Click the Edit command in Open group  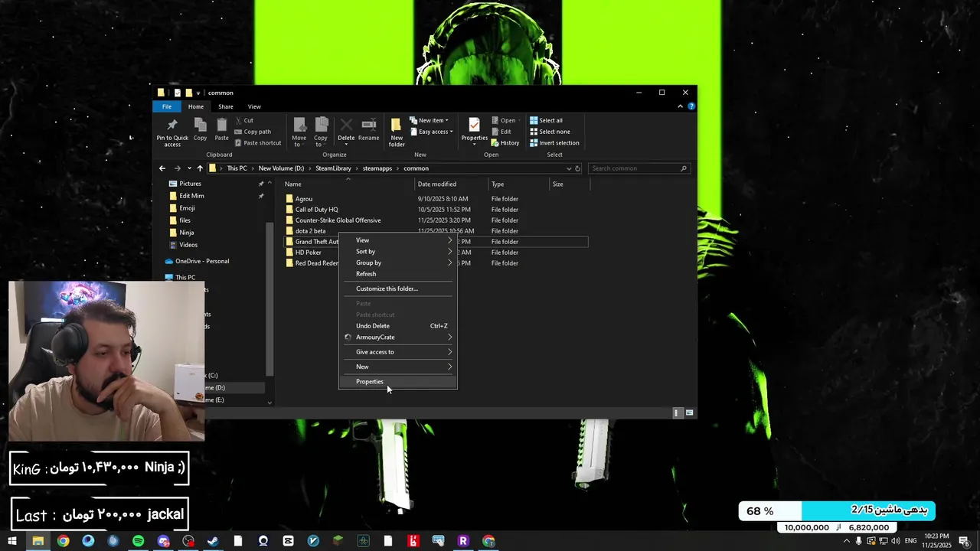(501, 132)
